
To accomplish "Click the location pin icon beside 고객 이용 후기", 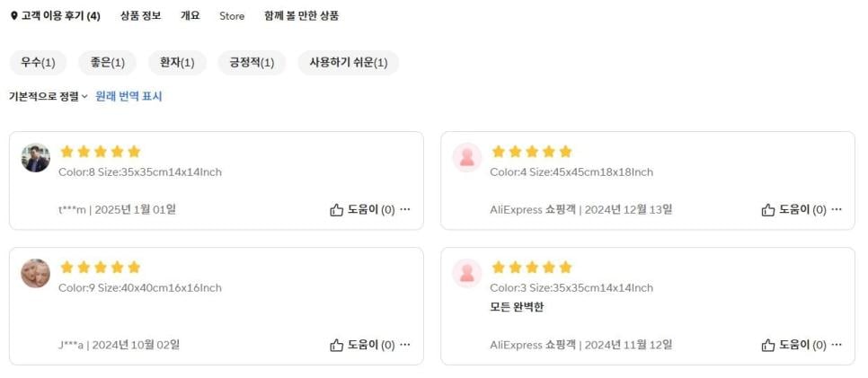I will (13, 16).
